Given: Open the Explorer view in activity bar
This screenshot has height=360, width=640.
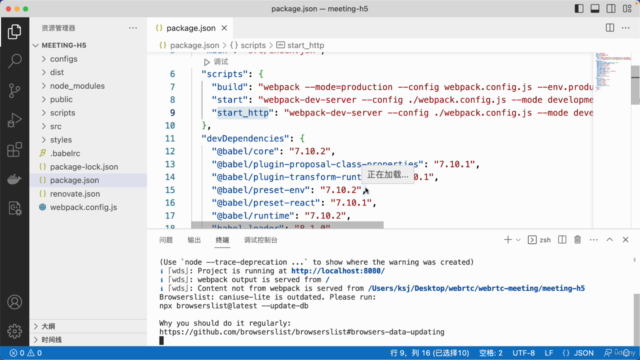Looking at the screenshot, I should (14, 31).
